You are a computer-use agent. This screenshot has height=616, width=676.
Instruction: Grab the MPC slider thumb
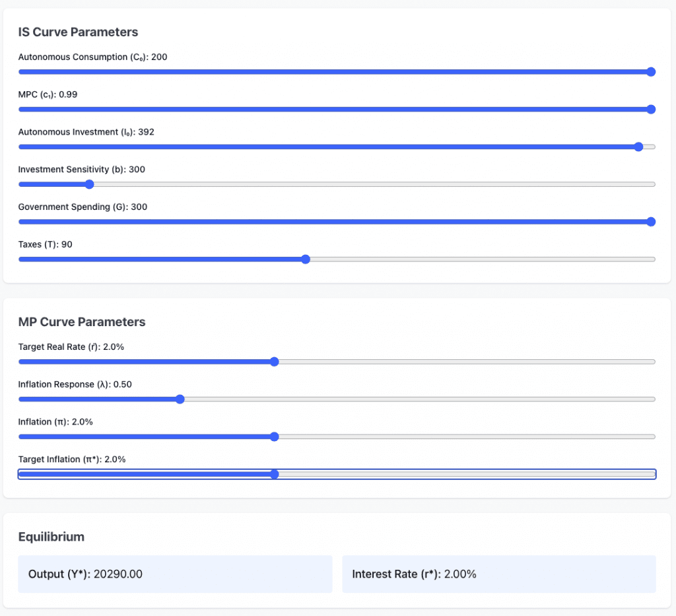[650, 110]
